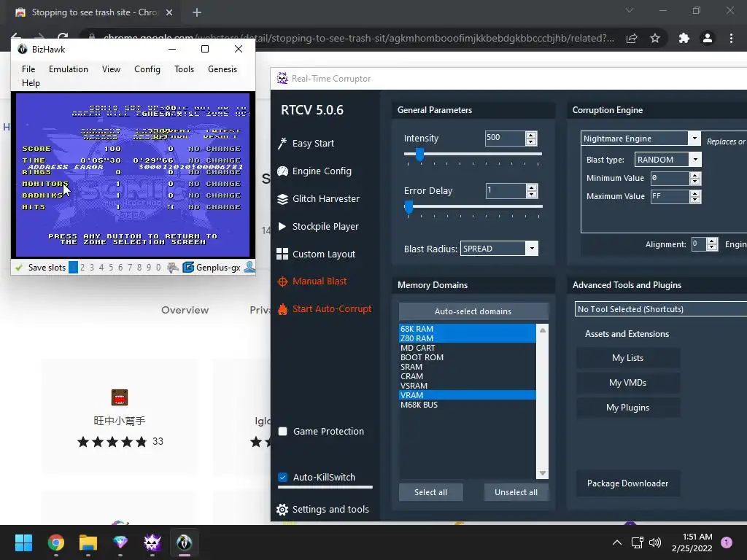
Task: Click the Error Delay stepper arrows
Action: coord(532,191)
